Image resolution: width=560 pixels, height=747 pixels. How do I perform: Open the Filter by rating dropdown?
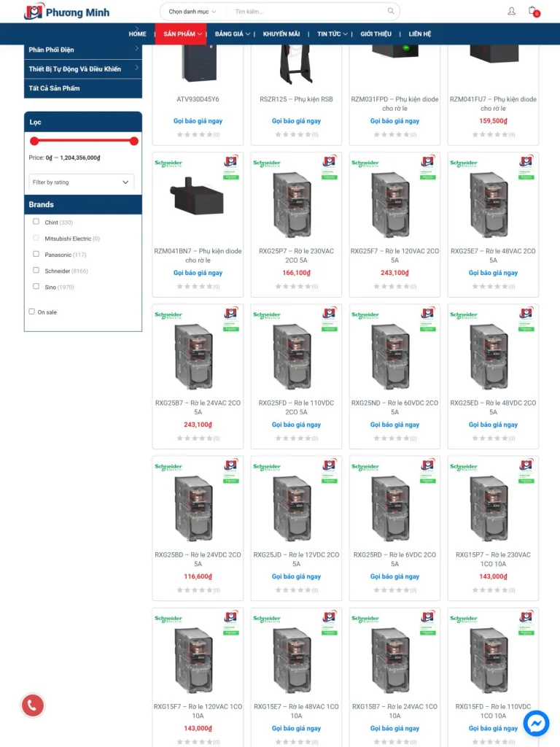point(81,182)
